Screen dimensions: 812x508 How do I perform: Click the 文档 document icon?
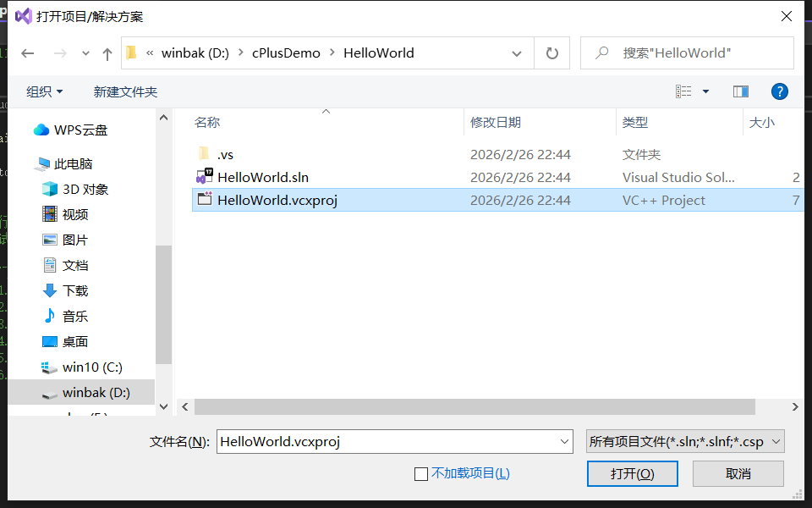[50, 265]
